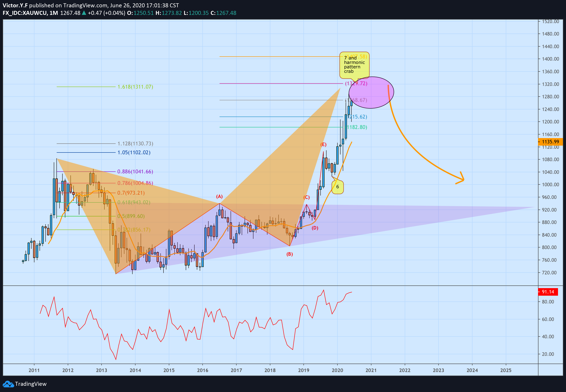Viewport: 566px width, 392px height.
Task: Click the 2013 label on time axis
Action: [102, 370]
